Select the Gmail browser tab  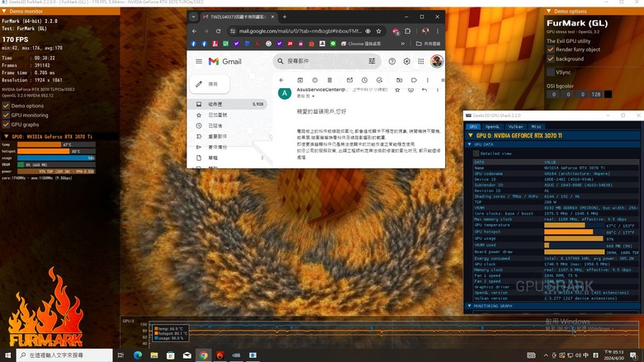tap(238, 16)
